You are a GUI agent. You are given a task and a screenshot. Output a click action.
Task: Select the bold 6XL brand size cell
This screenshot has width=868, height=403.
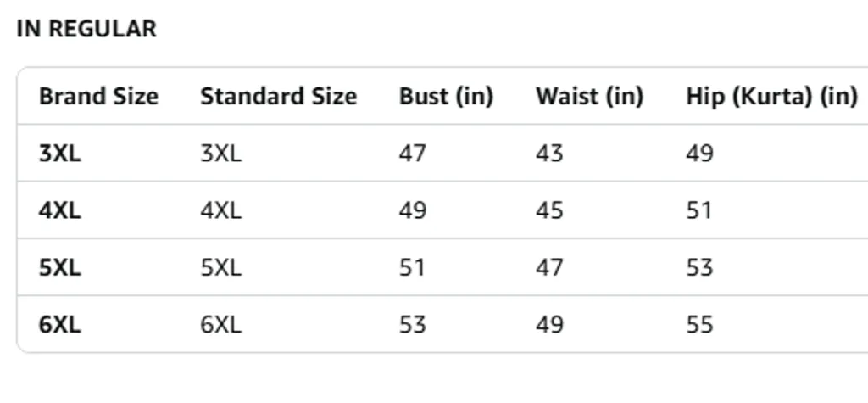tap(60, 324)
